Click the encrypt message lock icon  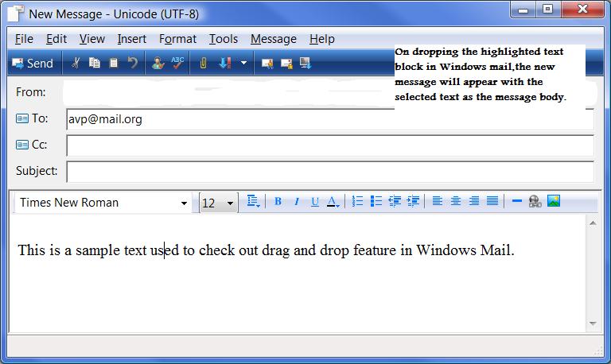coord(286,63)
